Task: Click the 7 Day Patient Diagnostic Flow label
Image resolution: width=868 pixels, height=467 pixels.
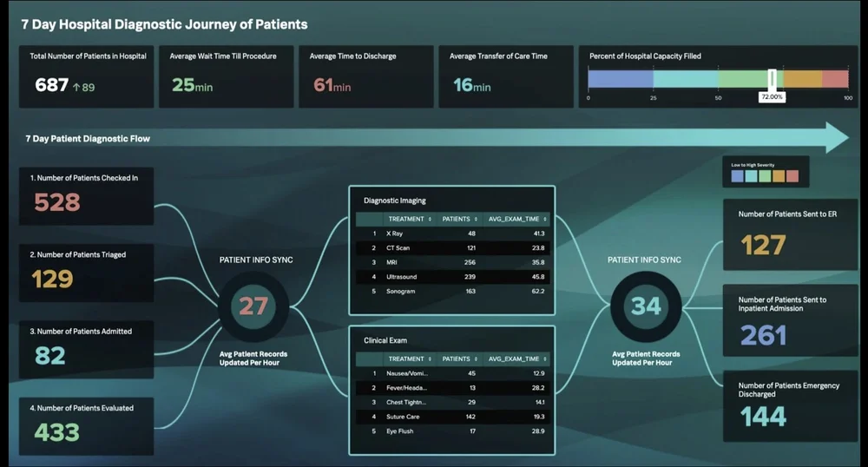Action: pyautogui.click(x=88, y=138)
